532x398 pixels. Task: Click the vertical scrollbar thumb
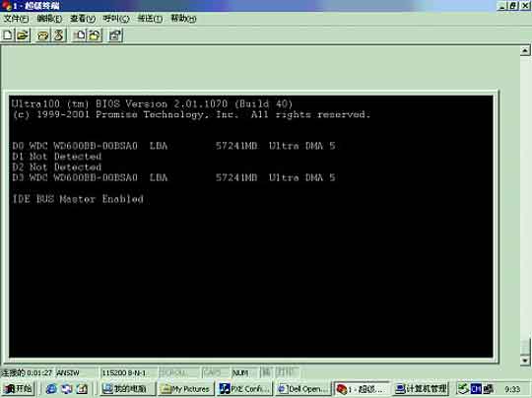point(525,347)
